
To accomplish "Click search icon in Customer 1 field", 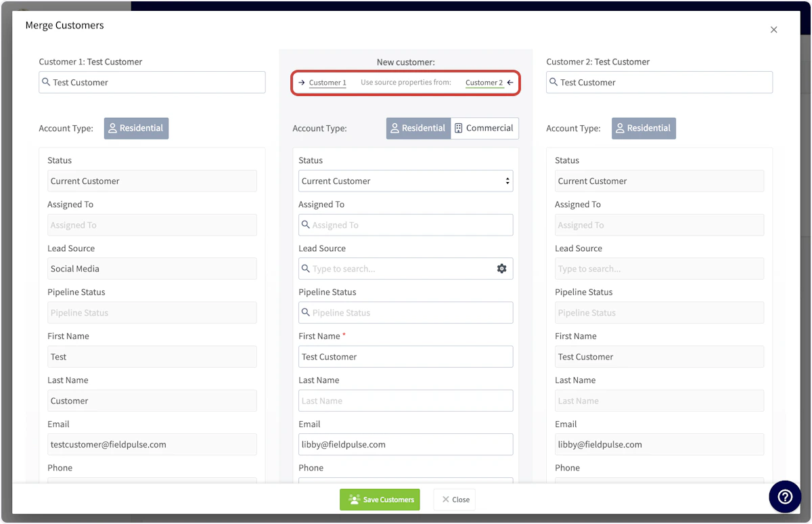I will [x=46, y=82].
